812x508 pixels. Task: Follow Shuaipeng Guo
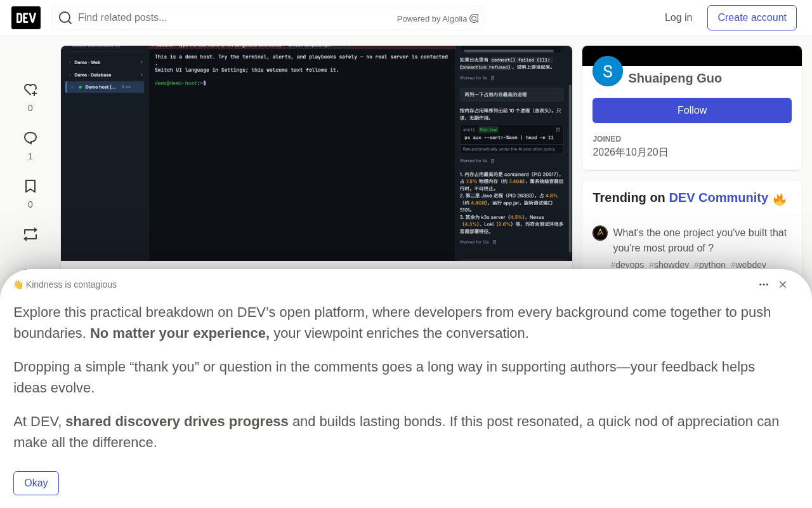point(692,110)
